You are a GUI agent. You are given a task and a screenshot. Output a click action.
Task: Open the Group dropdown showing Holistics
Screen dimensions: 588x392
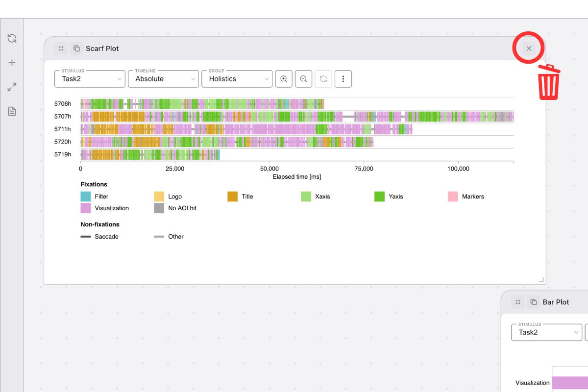tap(237, 78)
